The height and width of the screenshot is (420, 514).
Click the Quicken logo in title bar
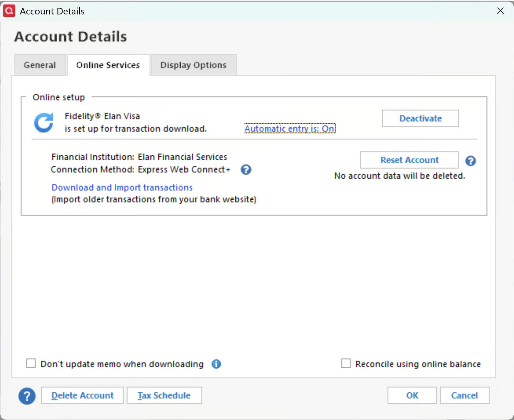click(x=9, y=11)
